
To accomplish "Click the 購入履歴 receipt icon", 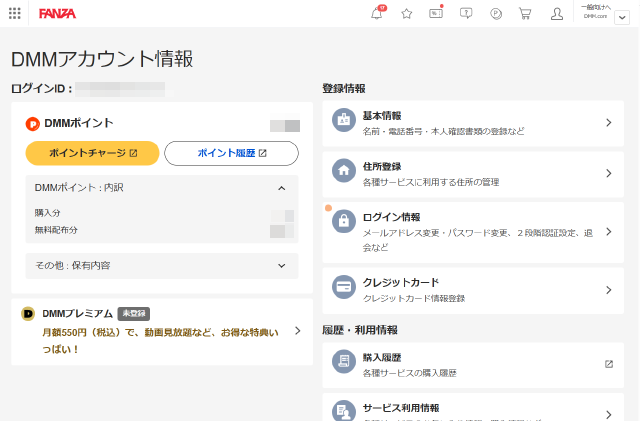I will 344,361.
